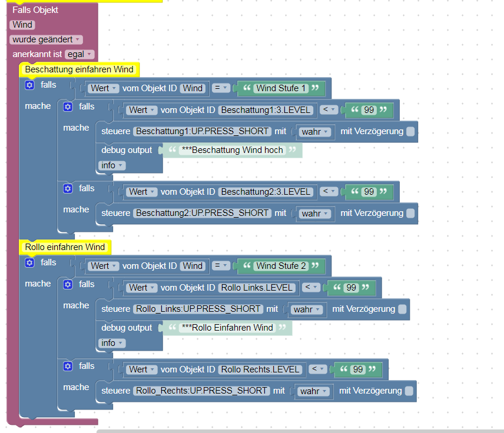Select the Rollo Links.LEVEL object ID field

(257, 288)
